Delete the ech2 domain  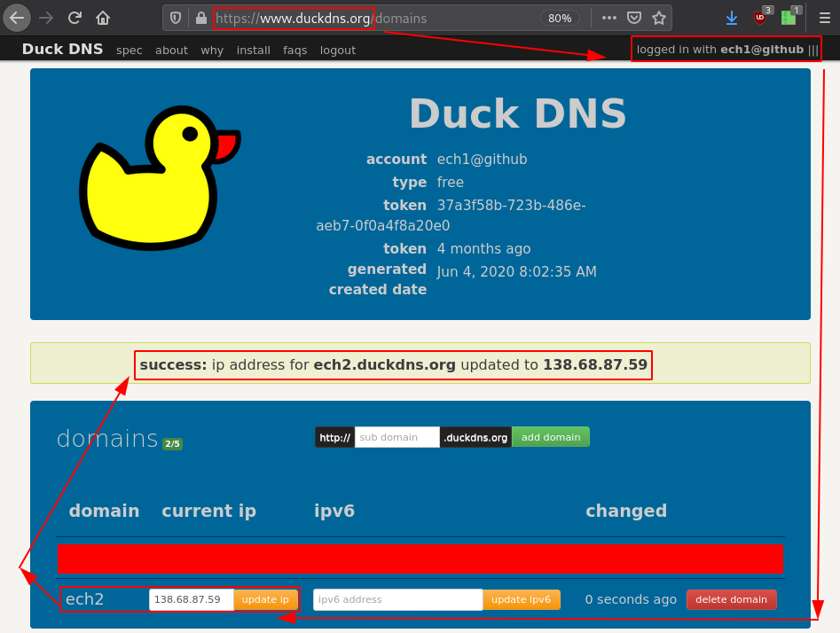(731, 599)
